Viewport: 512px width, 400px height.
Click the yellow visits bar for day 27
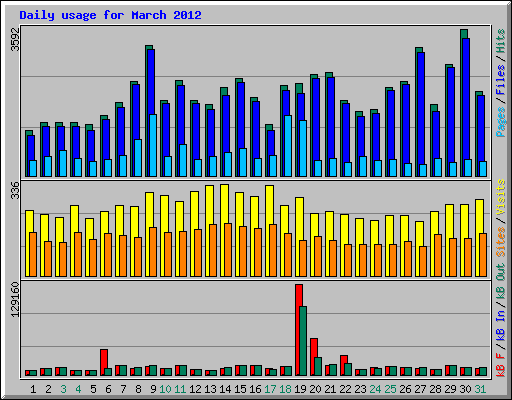[418, 249]
